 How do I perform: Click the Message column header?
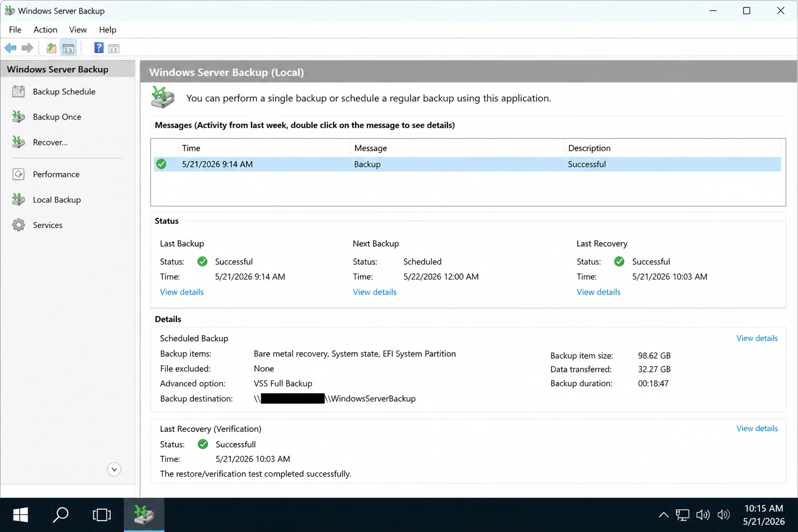coord(457,148)
